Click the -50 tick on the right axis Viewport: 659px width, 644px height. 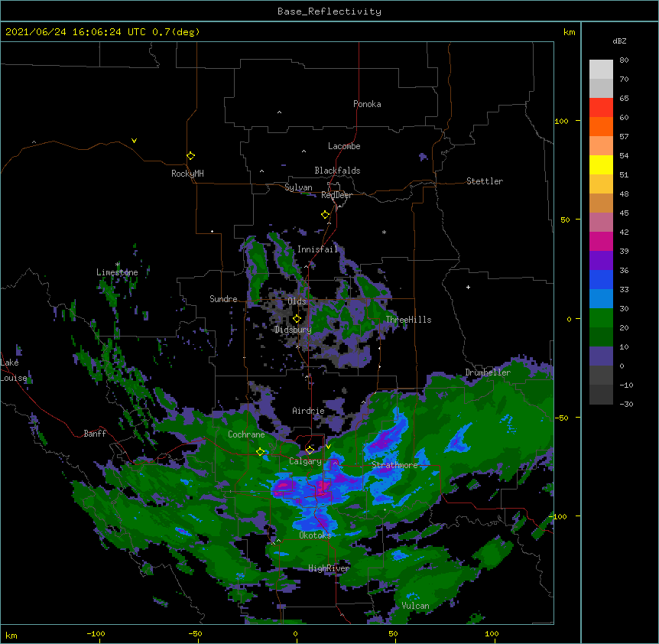561,418
